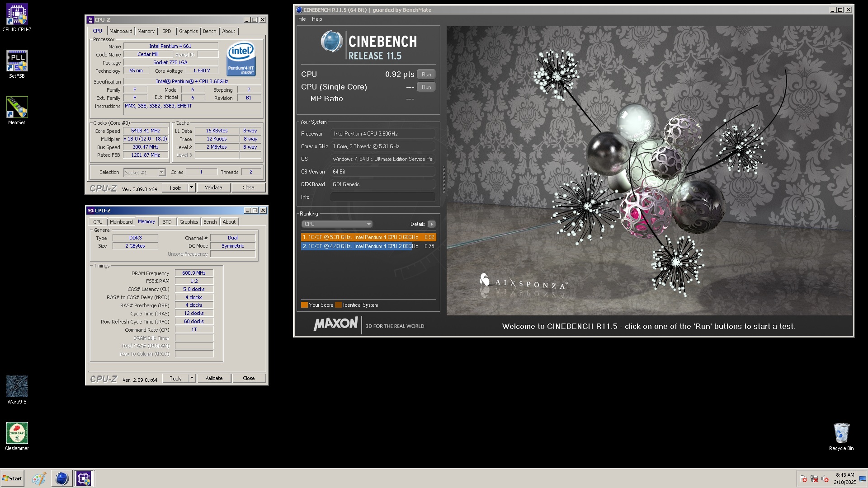The width and height of the screenshot is (868, 488).
Task: Click the lower CPU-Z window title icon
Action: click(x=90, y=211)
